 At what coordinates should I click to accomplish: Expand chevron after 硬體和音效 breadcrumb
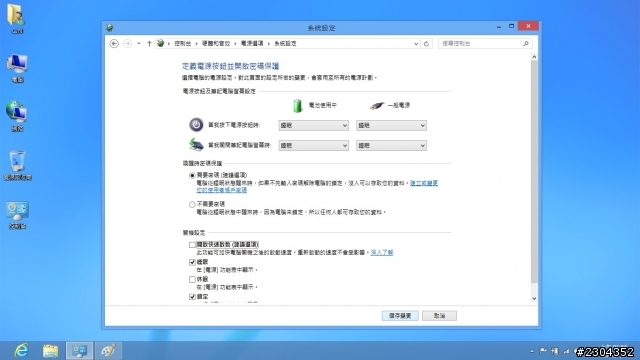click(x=235, y=44)
